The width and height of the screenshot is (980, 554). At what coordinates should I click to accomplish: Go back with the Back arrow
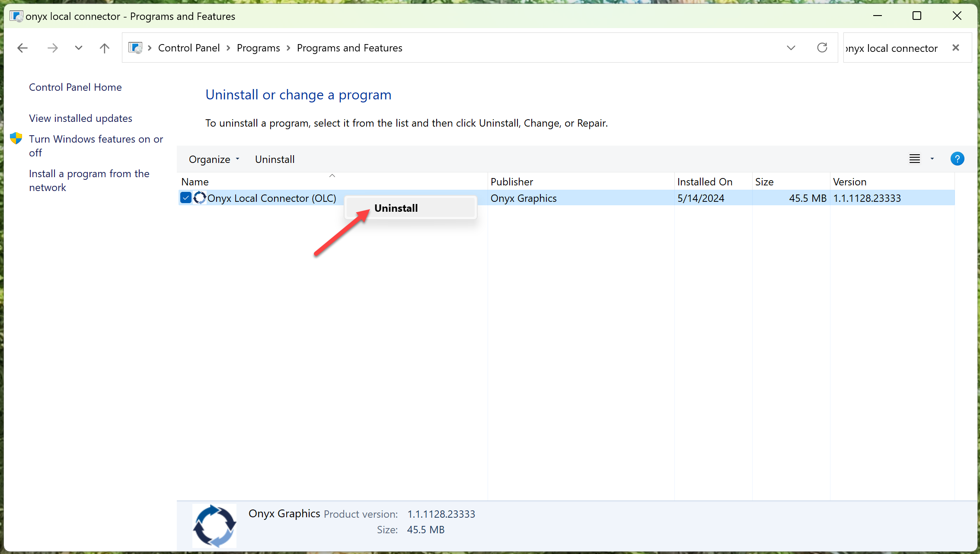point(22,48)
